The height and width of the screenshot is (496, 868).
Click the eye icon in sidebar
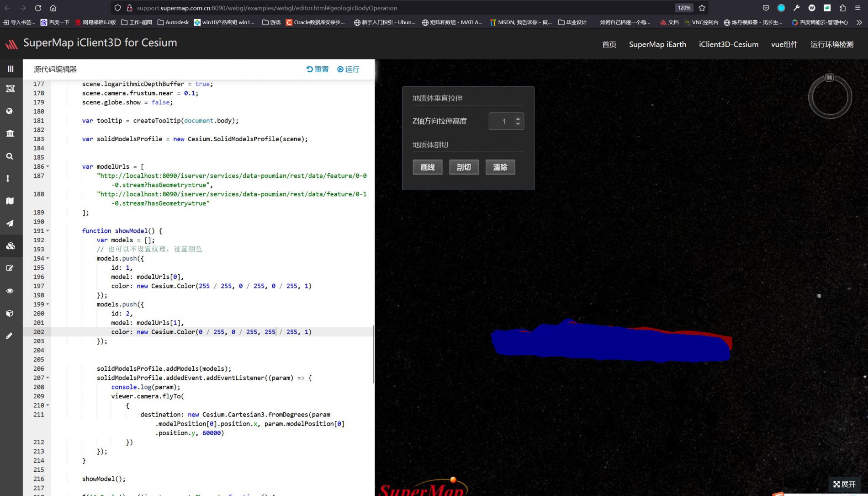pyautogui.click(x=10, y=291)
